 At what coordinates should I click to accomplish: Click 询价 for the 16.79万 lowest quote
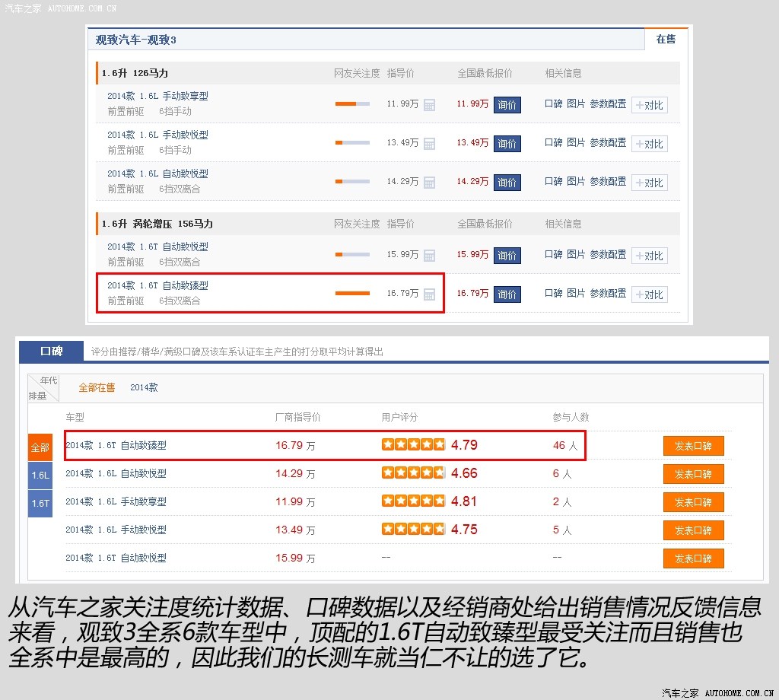(x=507, y=294)
